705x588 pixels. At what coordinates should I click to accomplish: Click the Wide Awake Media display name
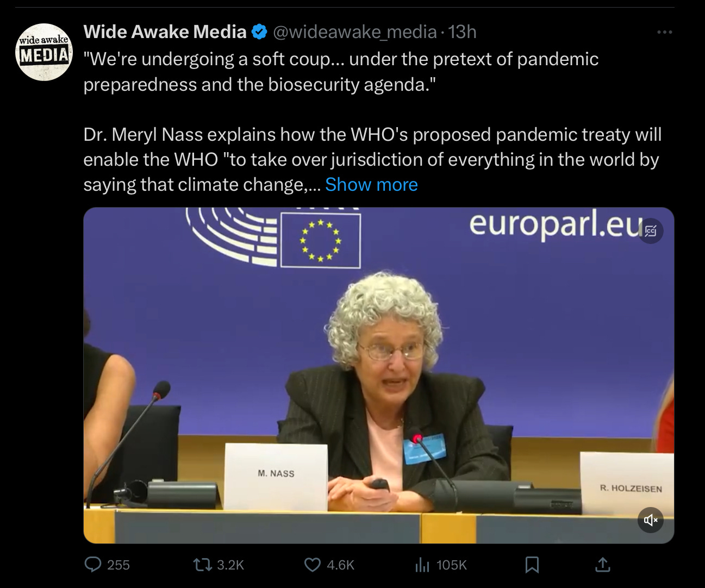coord(165,32)
